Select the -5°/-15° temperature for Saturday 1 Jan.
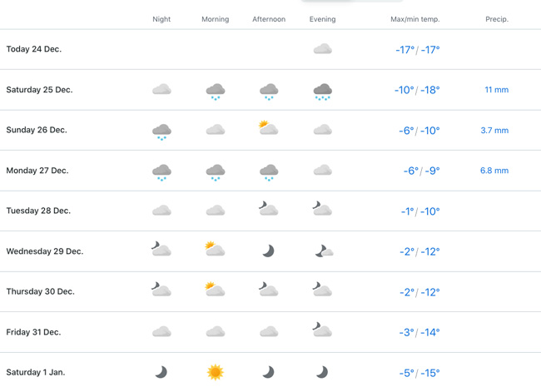Image resolution: width=541 pixels, height=392 pixels. pyautogui.click(x=419, y=373)
